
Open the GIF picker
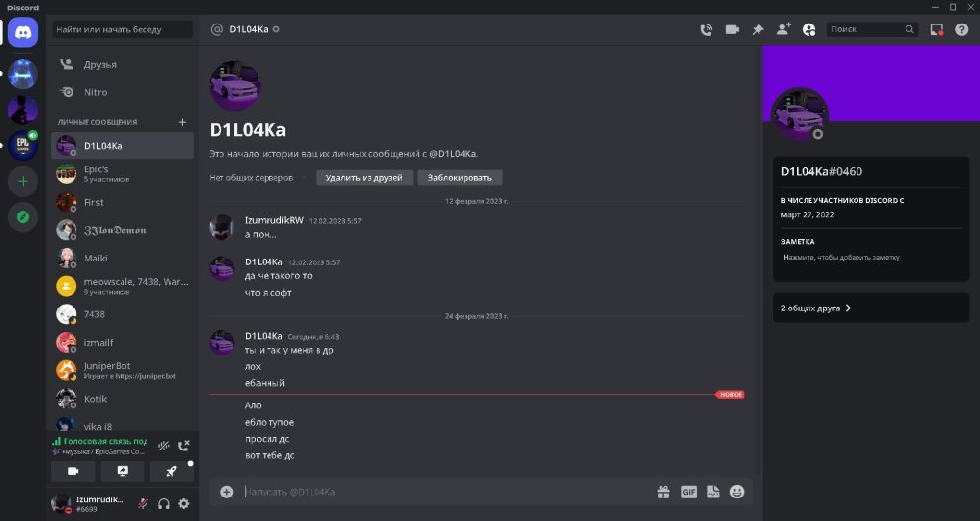689,492
